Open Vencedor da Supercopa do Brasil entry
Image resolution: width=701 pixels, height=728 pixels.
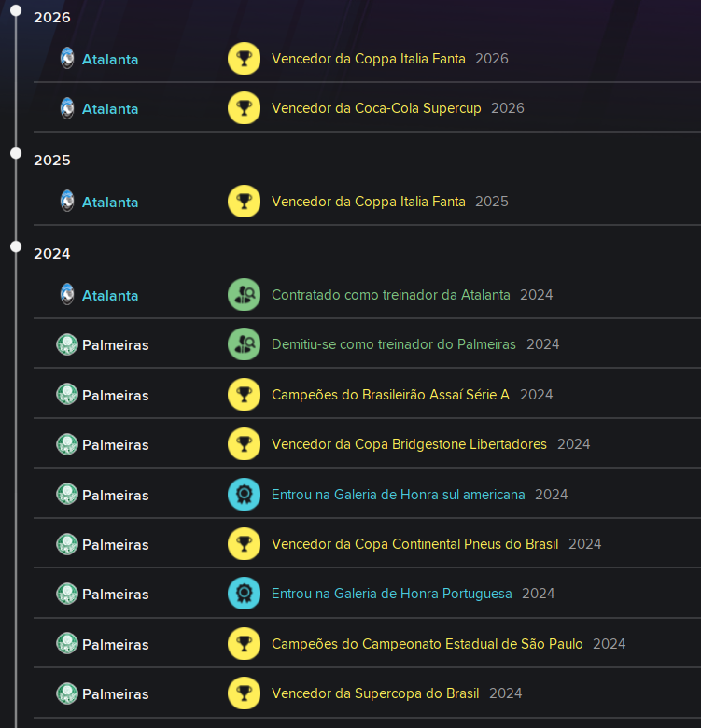pos(375,693)
